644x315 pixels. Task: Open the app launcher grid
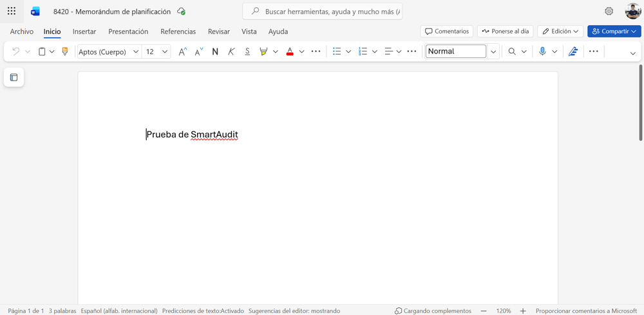point(12,11)
